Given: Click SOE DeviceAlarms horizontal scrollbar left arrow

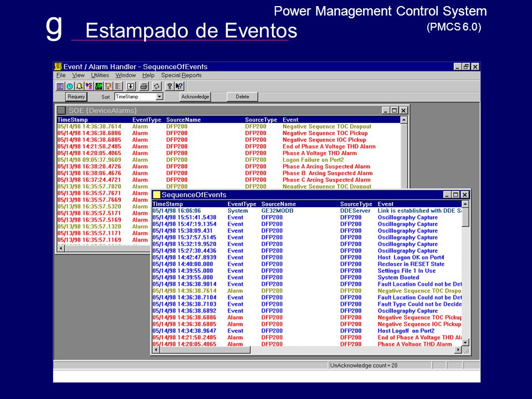Looking at the screenshot, I should [61, 248].
